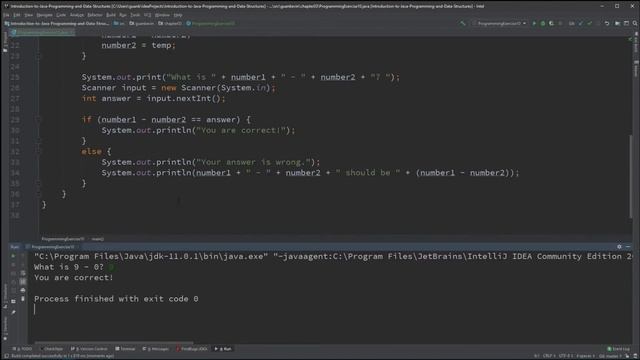Viewport: 640px width, 360px height.
Task: Collapse the if block fold marker in gutter
Action: 38,120
